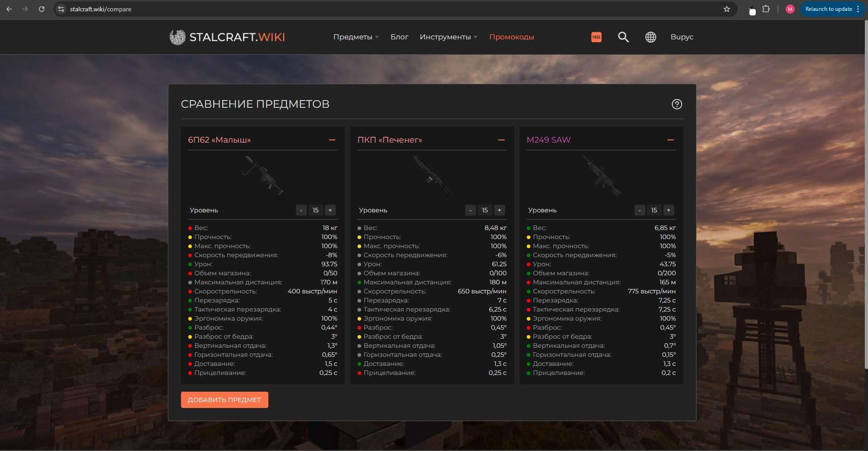Select 93.75 damage value of Малыш
Viewport: 868px width, 451px height.
pyautogui.click(x=329, y=264)
